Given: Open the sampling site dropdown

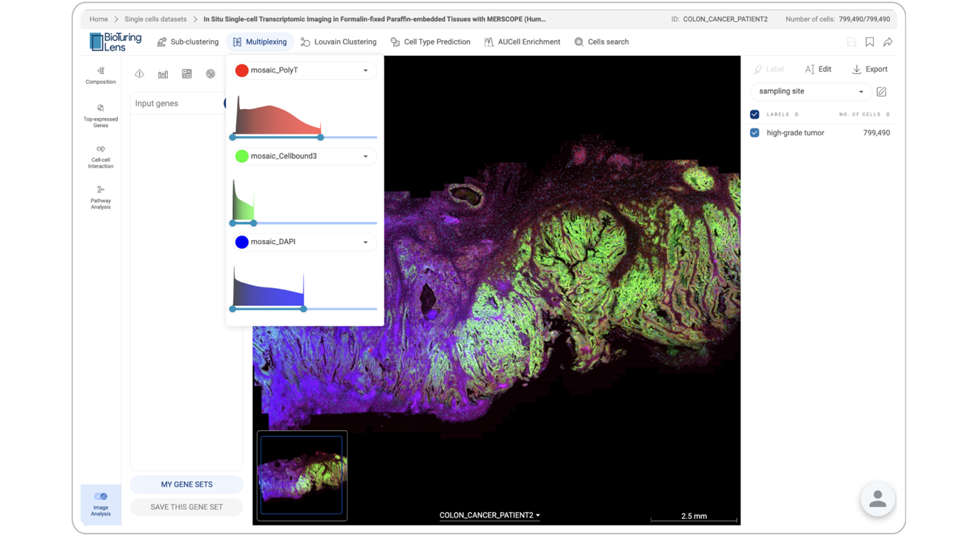Looking at the screenshot, I should click(x=810, y=91).
